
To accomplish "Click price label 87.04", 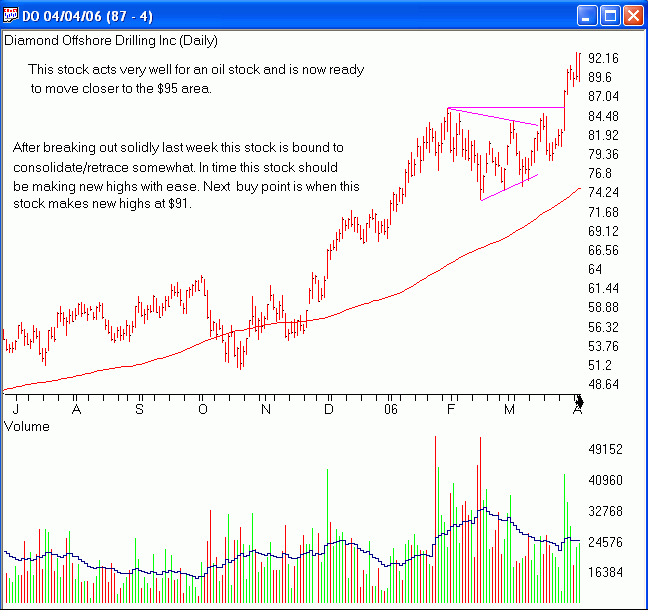I will point(603,96).
